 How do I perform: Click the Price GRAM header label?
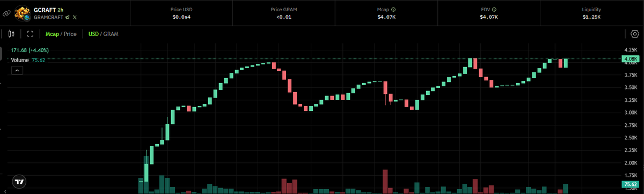[284, 10]
